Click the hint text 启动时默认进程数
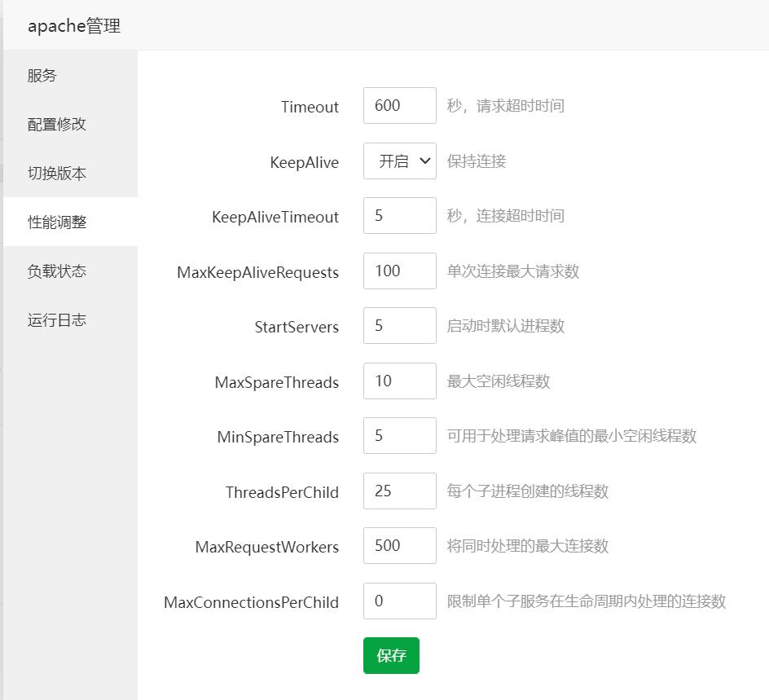The width and height of the screenshot is (769, 700). 506,325
